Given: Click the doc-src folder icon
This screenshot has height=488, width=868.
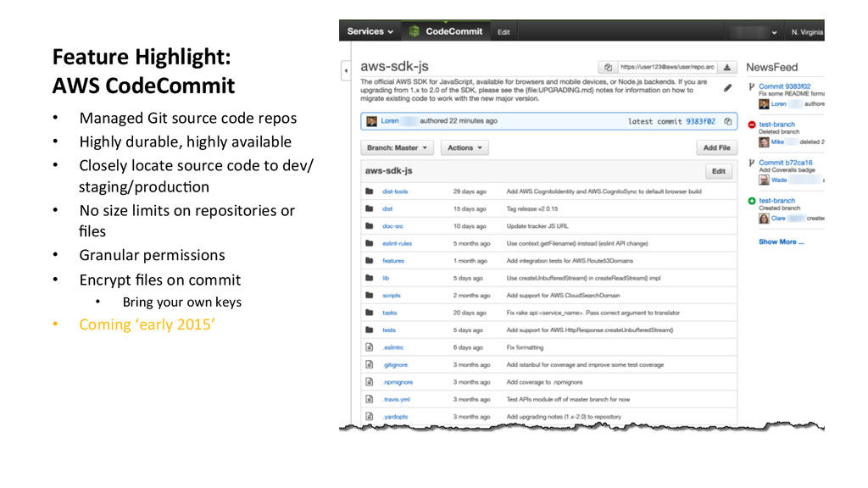Looking at the screenshot, I should (370, 225).
